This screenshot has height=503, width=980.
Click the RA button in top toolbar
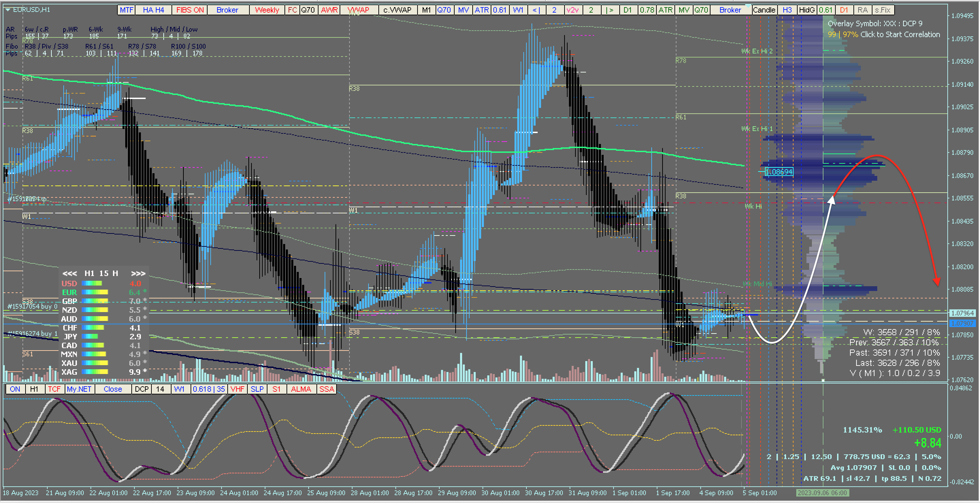(x=863, y=10)
